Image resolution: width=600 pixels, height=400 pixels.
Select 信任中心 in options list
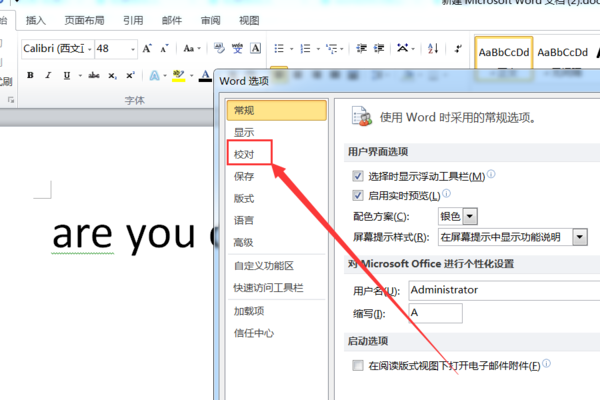coord(277,333)
